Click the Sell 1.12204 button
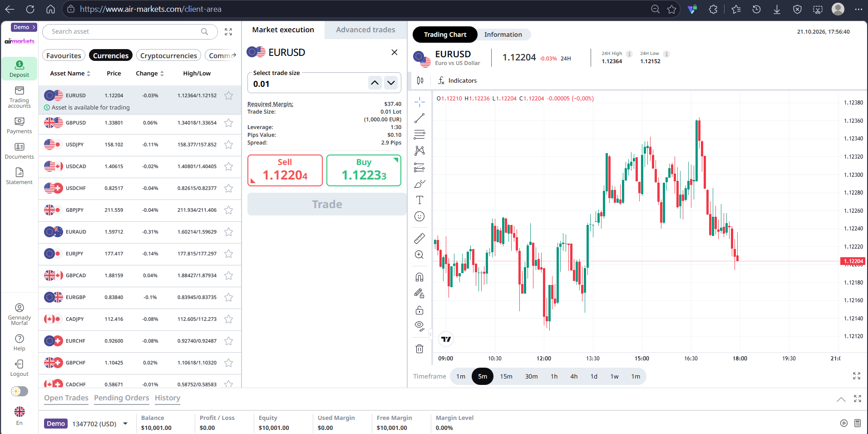Image resolution: width=868 pixels, height=434 pixels. (285, 170)
